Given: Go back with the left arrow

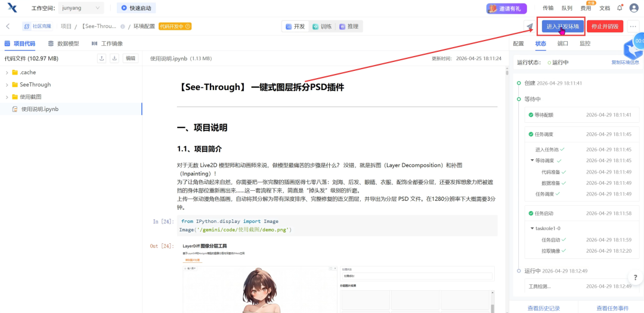Looking at the screenshot, I should point(8,26).
